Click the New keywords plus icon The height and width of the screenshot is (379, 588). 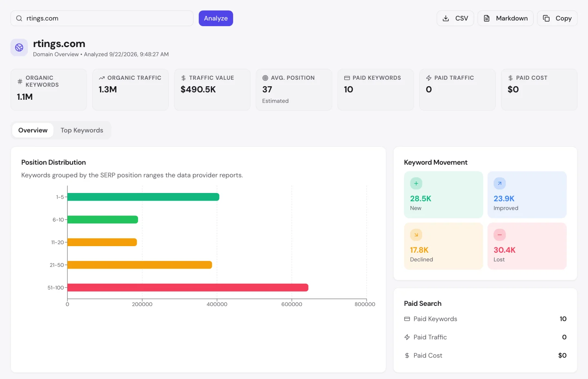point(416,184)
